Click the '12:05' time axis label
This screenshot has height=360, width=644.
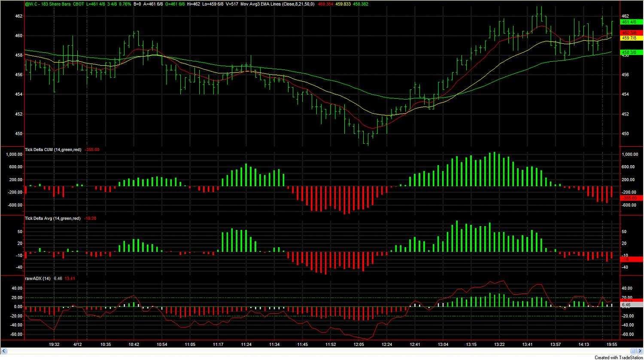(x=358, y=344)
